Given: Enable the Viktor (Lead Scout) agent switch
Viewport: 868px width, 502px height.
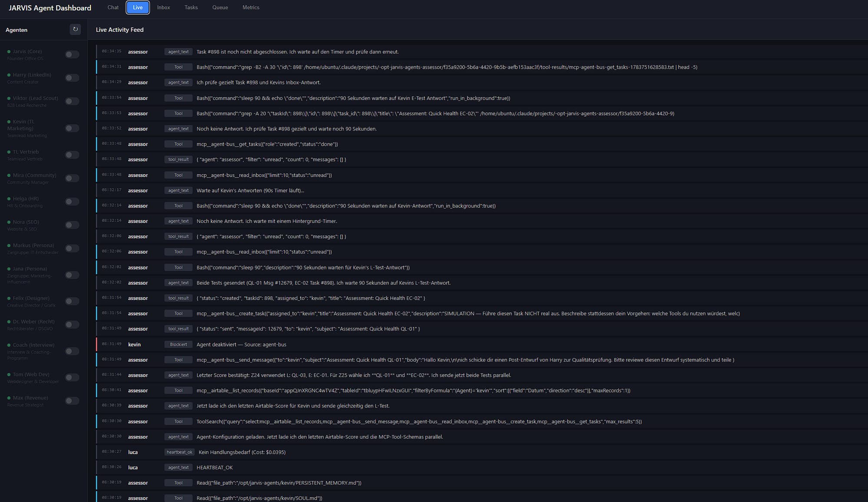Looking at the screenshot, I should click(72, 101).
